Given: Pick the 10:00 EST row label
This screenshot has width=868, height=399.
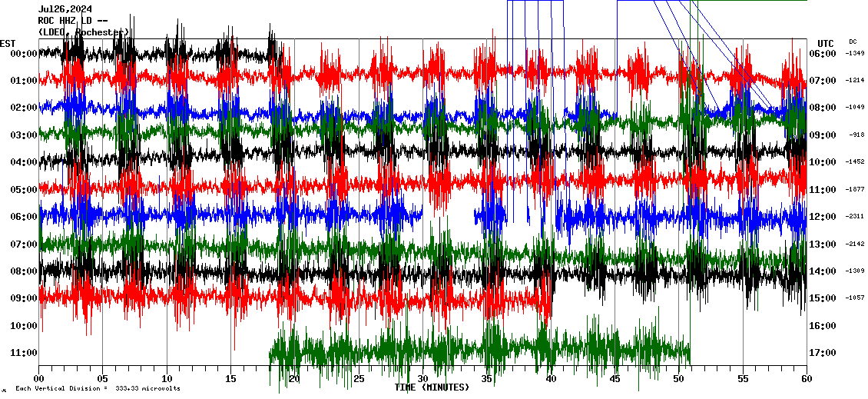Looking at the screenshot, I should pos(18,326).
